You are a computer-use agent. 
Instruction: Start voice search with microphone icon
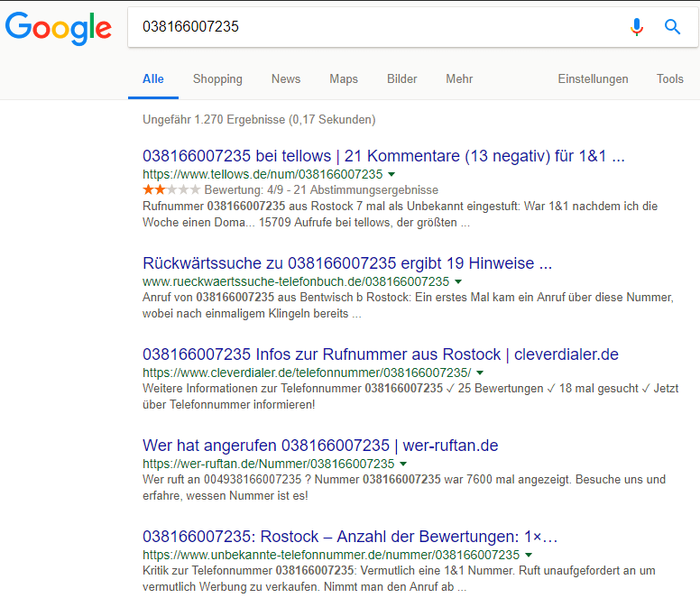click(x=637, y=27)
